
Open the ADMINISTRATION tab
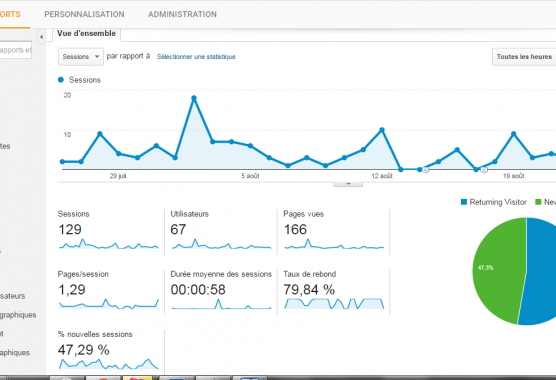tap(182, 14)
